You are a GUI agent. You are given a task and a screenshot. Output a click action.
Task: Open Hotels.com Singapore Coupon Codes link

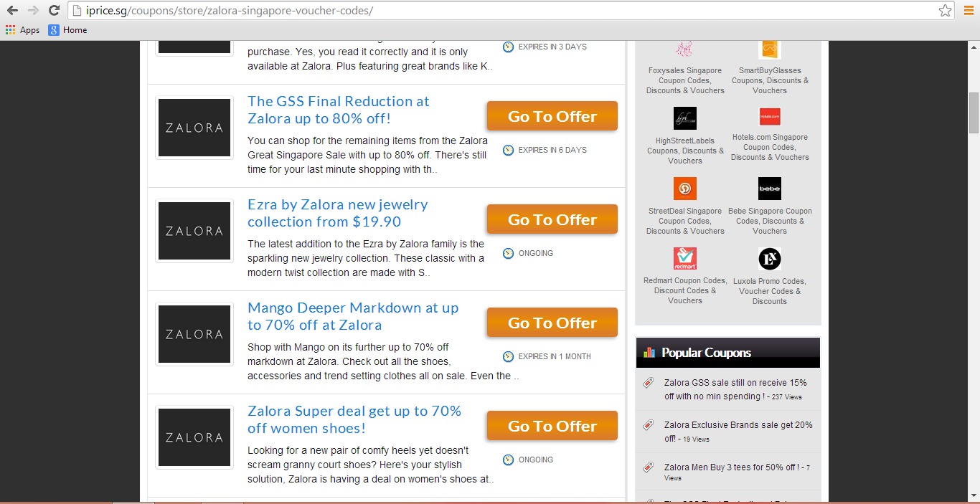tap(770, 147)
